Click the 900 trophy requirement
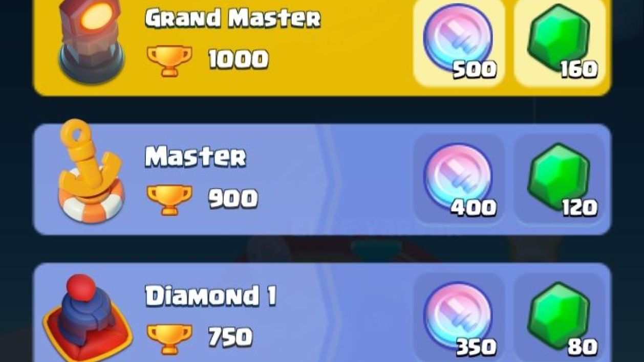 pos(233,198)
